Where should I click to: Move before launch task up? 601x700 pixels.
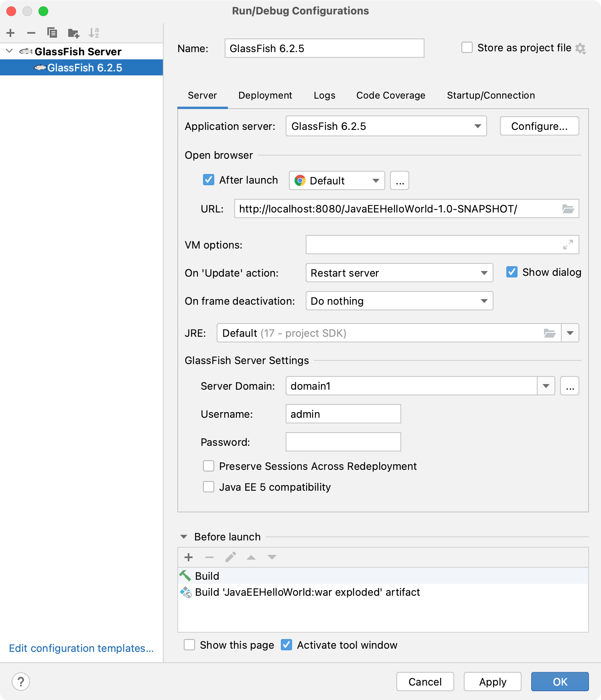(x=251, y=557)
